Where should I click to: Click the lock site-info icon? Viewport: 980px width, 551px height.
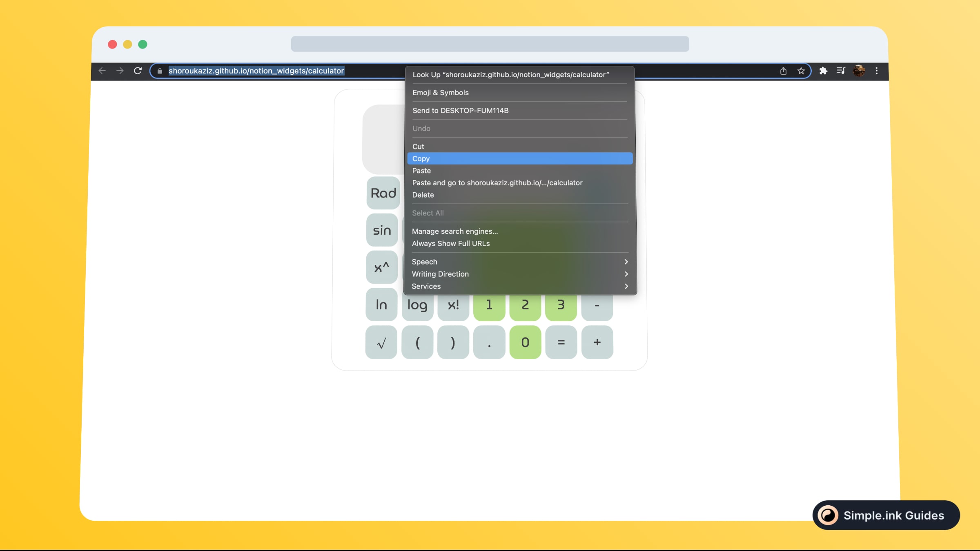[160, 71]
